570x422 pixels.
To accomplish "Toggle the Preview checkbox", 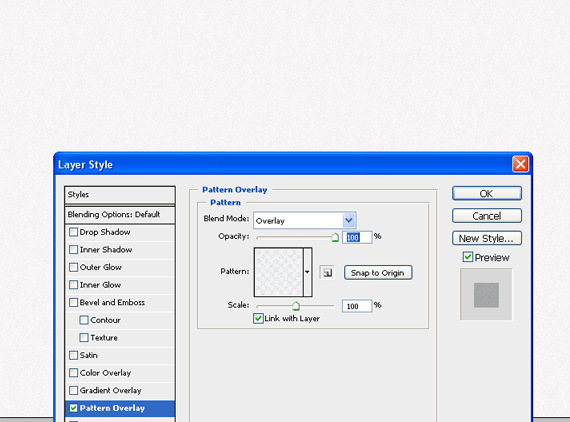I will 467,257.
